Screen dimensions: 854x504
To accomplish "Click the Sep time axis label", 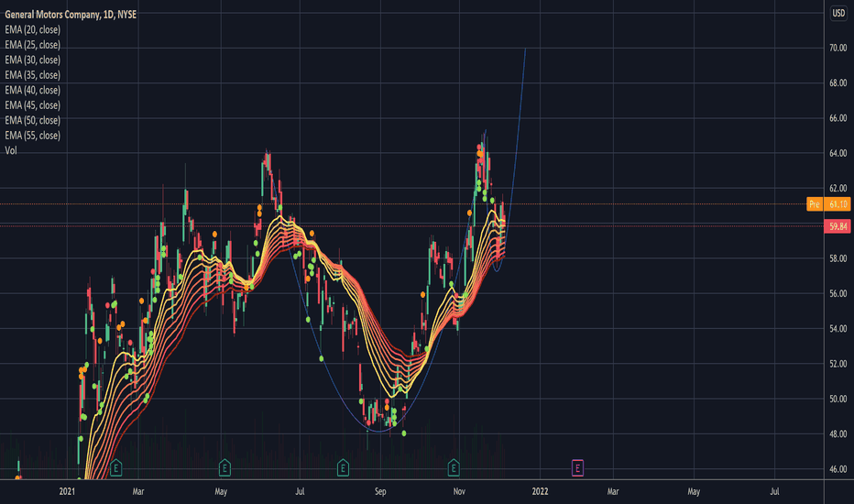I will pyautogui.click(x=380, y=491).
